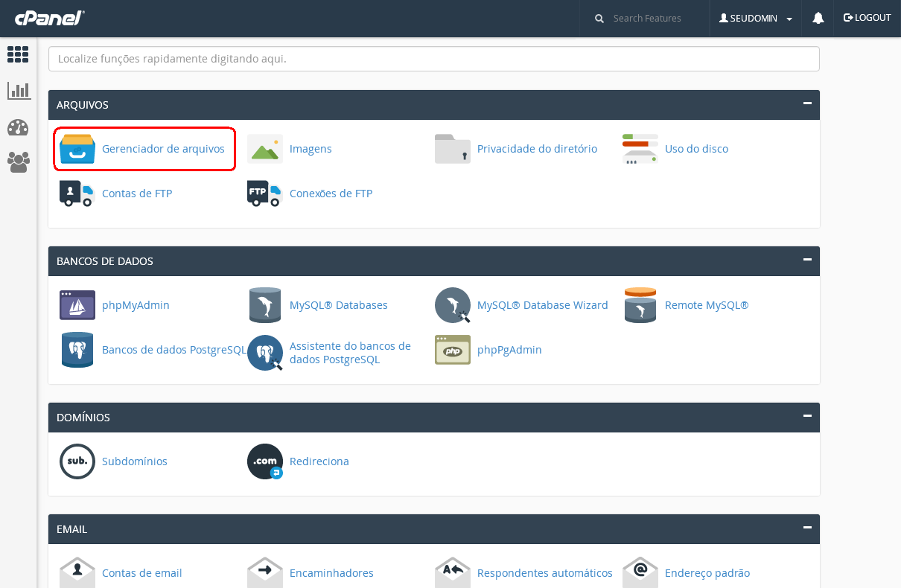
Task: Open the Gerenciador de arquivos link
Action: tap(163, 149)
